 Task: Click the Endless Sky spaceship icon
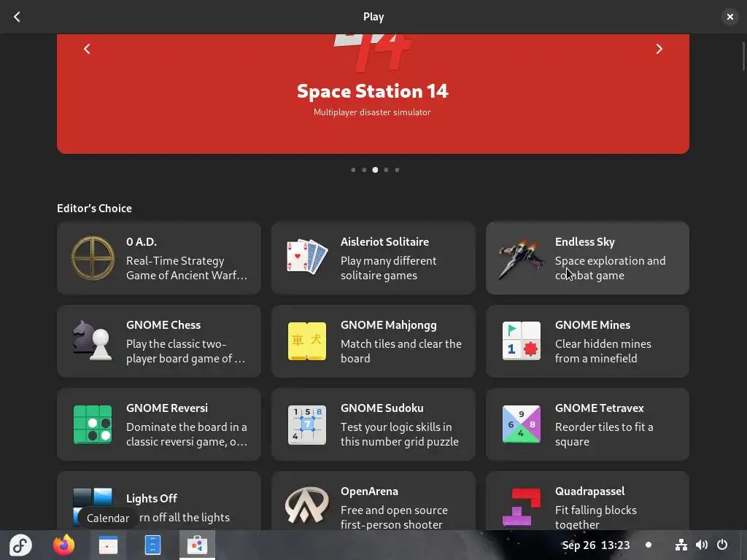[521, 258]
